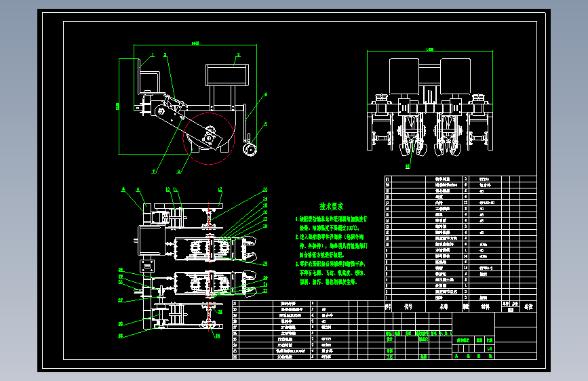Viewport: 588px width, 381px height.
Task: Select part balloon number 11 in top view
Action: pos(175,190)
